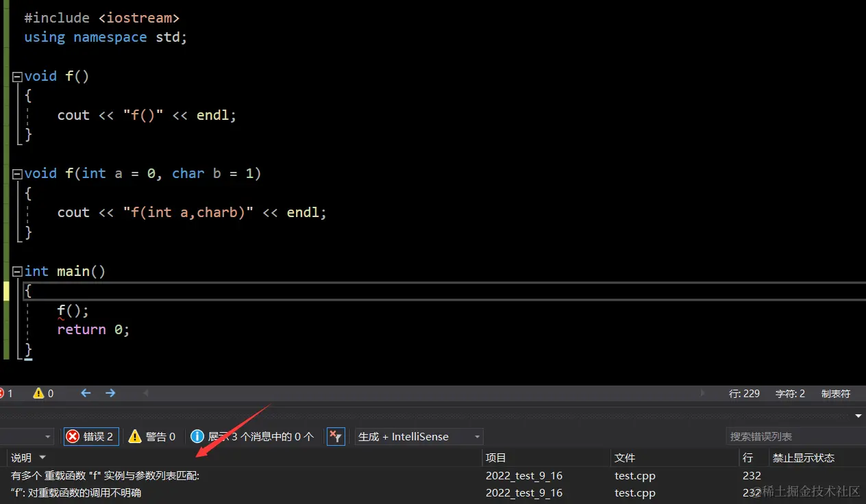The image size is (866, 504).
Task: Click the #include <iostream> line
Action: coord(102,18)
